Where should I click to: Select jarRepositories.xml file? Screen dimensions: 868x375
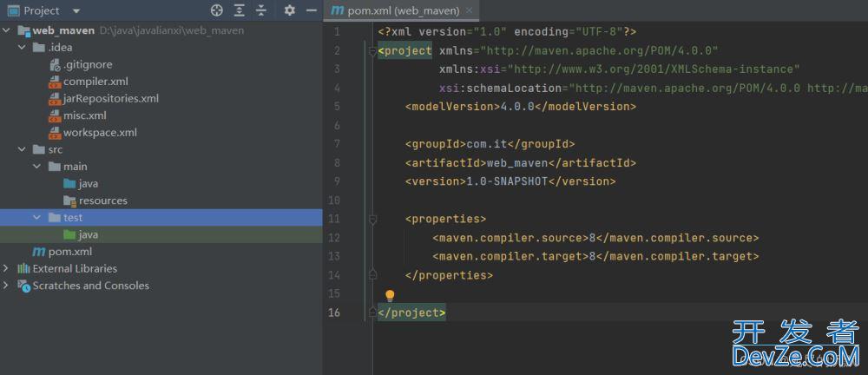(111, 99)
